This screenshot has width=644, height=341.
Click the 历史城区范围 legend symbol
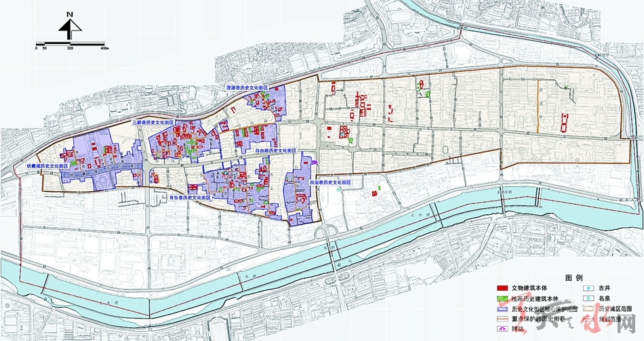click(587, 308)
